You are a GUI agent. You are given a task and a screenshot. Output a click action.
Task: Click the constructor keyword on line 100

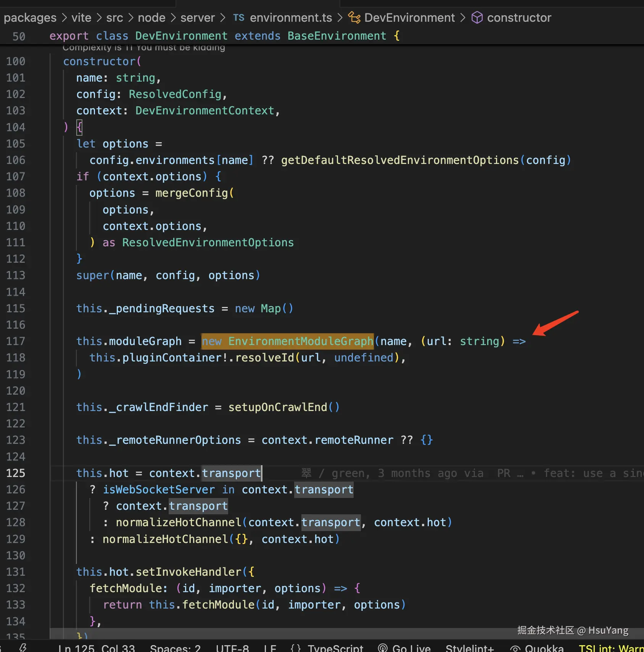(x=99, y=61)
